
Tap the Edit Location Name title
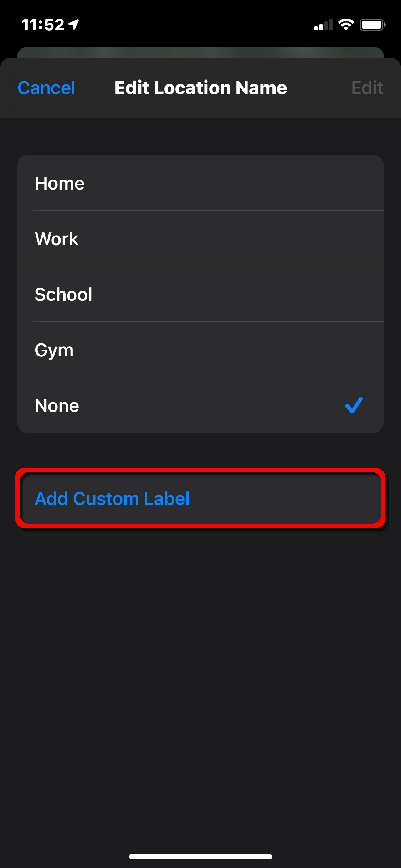point(201,88)
